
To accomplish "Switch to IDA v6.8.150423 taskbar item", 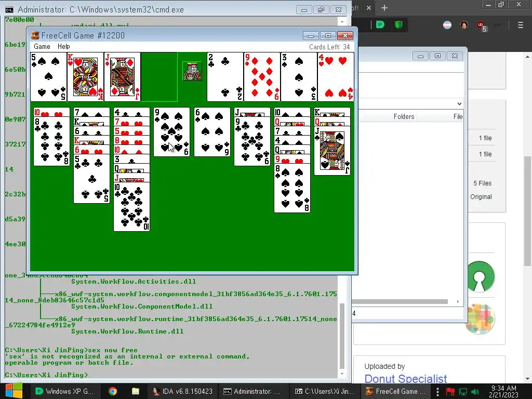I will click(182, 391).
